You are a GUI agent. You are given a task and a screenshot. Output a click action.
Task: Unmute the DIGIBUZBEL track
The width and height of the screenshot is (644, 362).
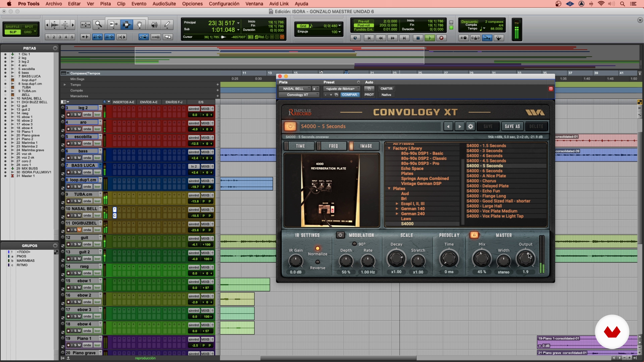coord(79,230)
